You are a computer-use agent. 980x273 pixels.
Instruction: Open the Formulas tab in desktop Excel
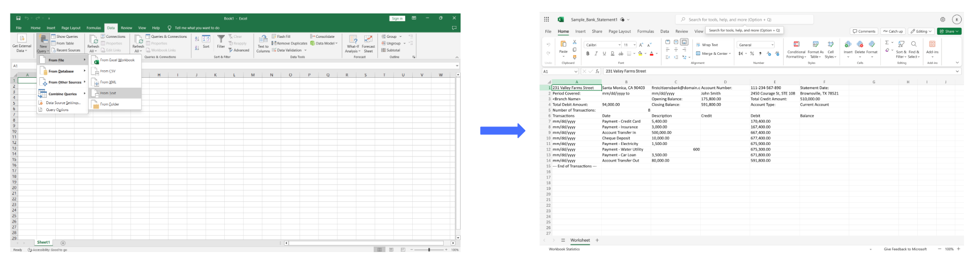93,28
